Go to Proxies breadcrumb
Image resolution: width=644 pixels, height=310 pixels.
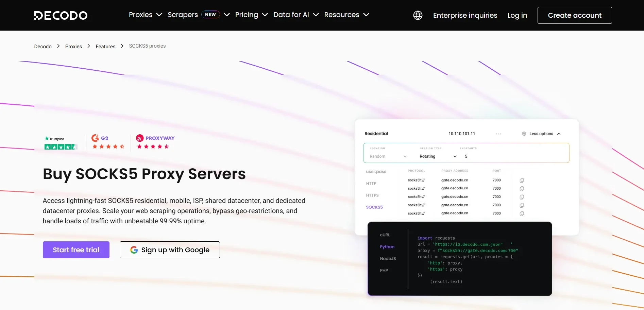click(x=73, y=47)
